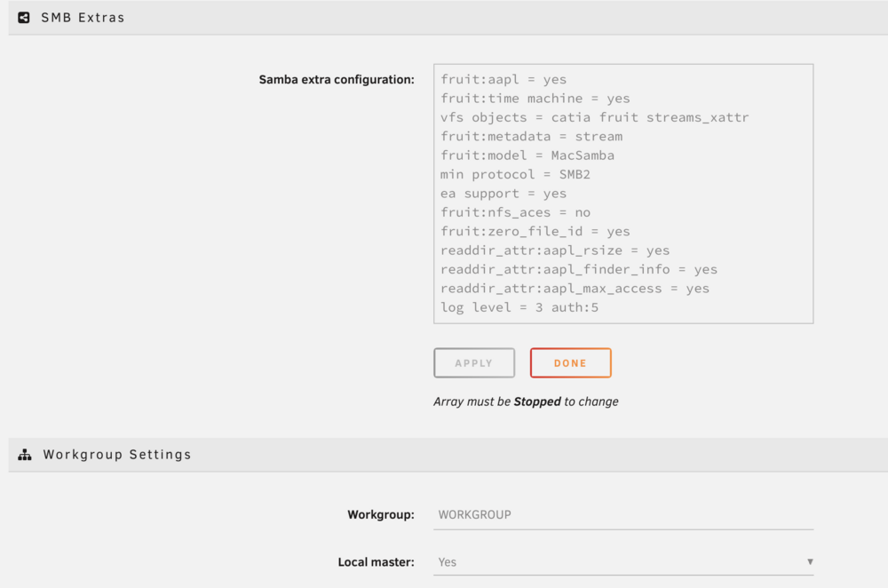
Task: Click the 'fruit:model = MacSamba' line
Action: tap(527, 155)
